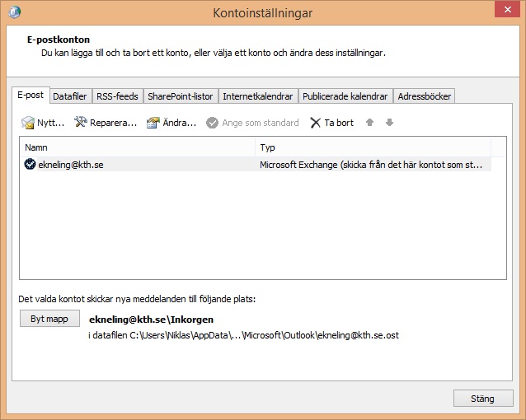The height and width of the screenshot is (420, 526).
Task: Move account up with the up arrow
Action: (369, 123)
